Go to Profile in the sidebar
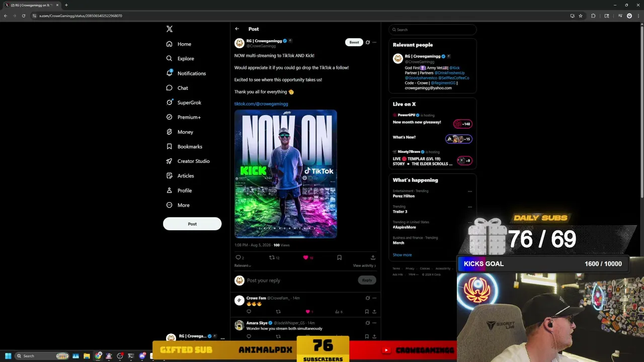Screen dimensions: 644x362 (179, 191)
